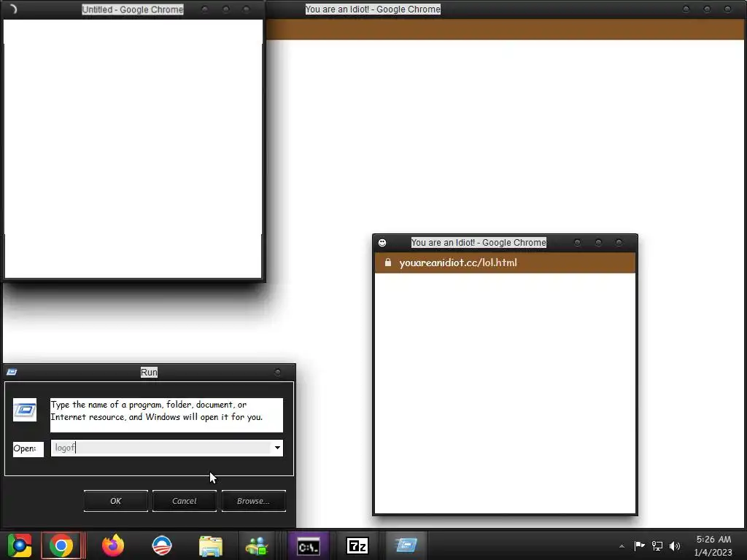This screenshot has width=747, height=560.
Task: Click loading spinner in Untitled Chrome window
Action: [13, 9]
